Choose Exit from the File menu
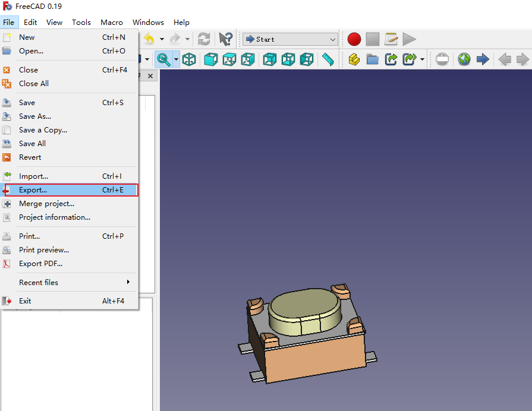This screenshot has height=411, width=532. click(x=69, y=301)
